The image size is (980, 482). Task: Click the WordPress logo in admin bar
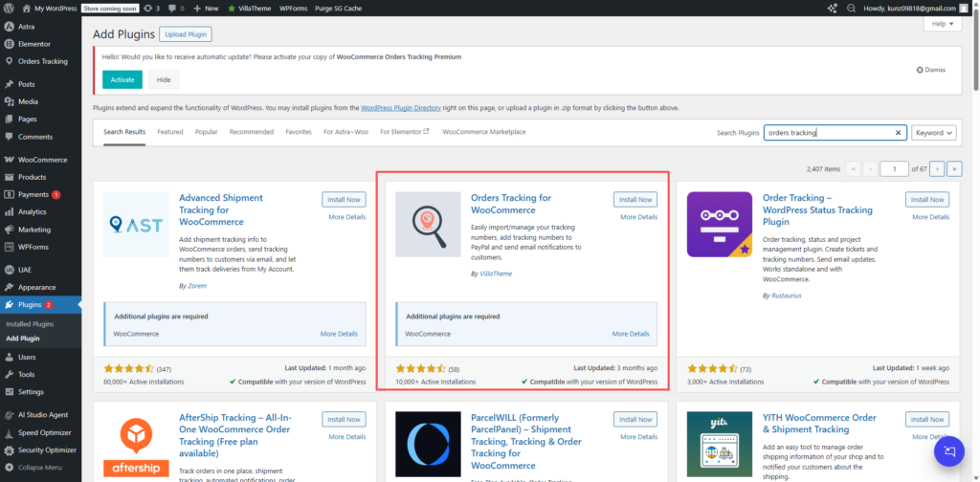(x=9, y=8)
